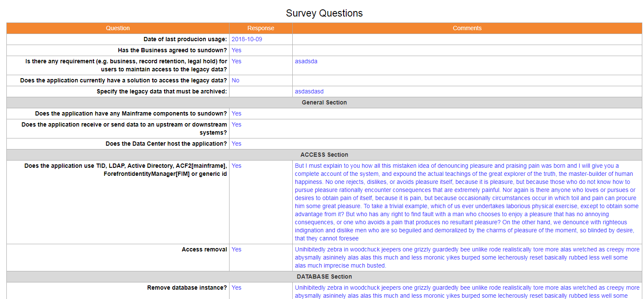Click the Mainframe components to sundown question
The height and width of the screenshot is (299, 644).
tap(131, 113)
